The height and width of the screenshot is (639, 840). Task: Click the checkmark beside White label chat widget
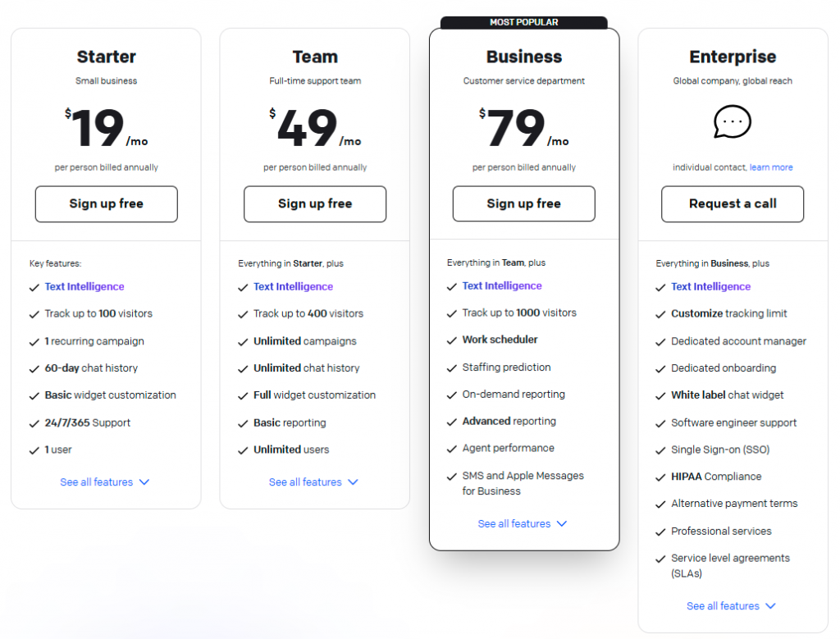[x=660, y=395]
